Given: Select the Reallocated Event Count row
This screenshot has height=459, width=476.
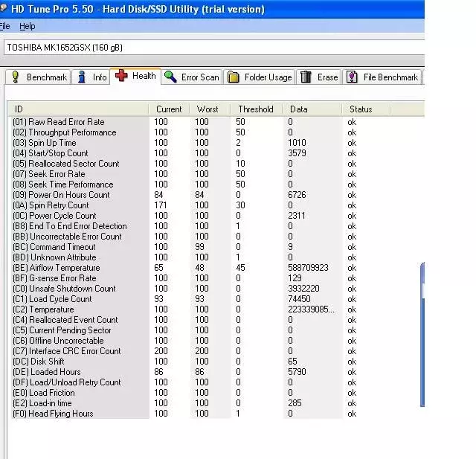Looking at the screenshot, I should [185, 320].
